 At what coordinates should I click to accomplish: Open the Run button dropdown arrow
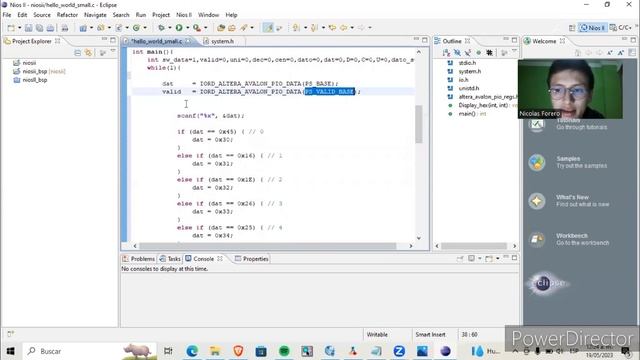coord(187,28)
